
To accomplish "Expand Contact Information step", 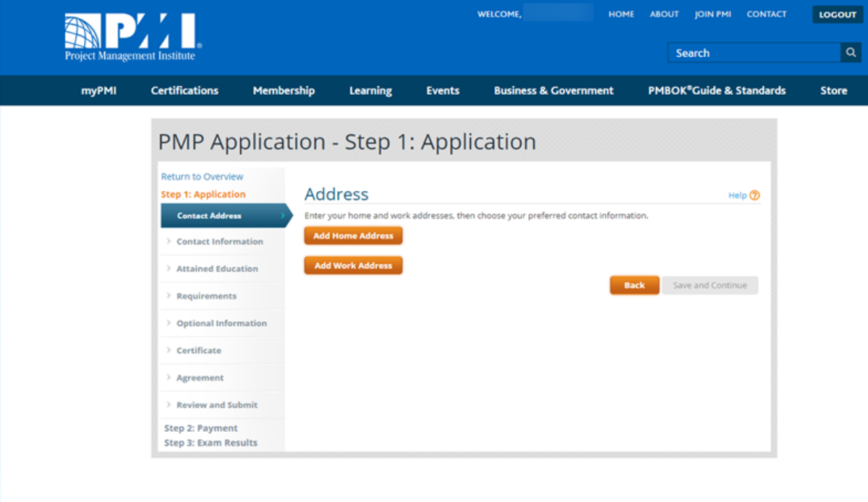I will coord(219,242).
